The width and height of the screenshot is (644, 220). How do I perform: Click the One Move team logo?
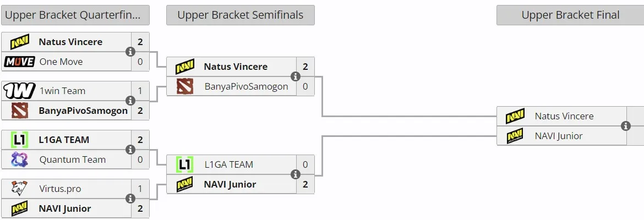[x=19, y=62]
